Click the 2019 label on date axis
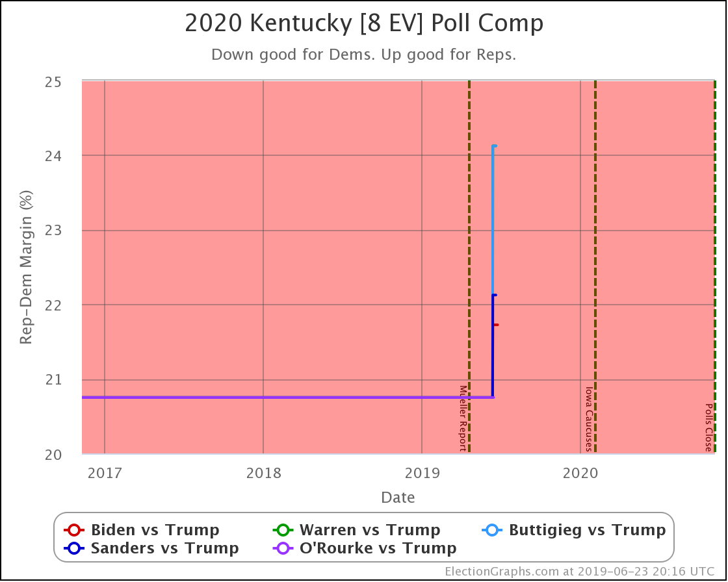Screen dimensions: 728x582 [x=422, y=473]
